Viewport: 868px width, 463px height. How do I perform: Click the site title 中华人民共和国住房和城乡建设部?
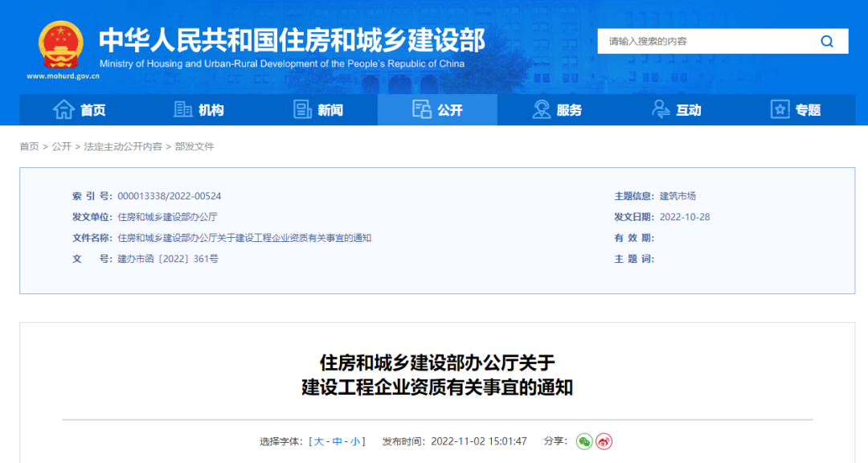(x=293, y=40)
